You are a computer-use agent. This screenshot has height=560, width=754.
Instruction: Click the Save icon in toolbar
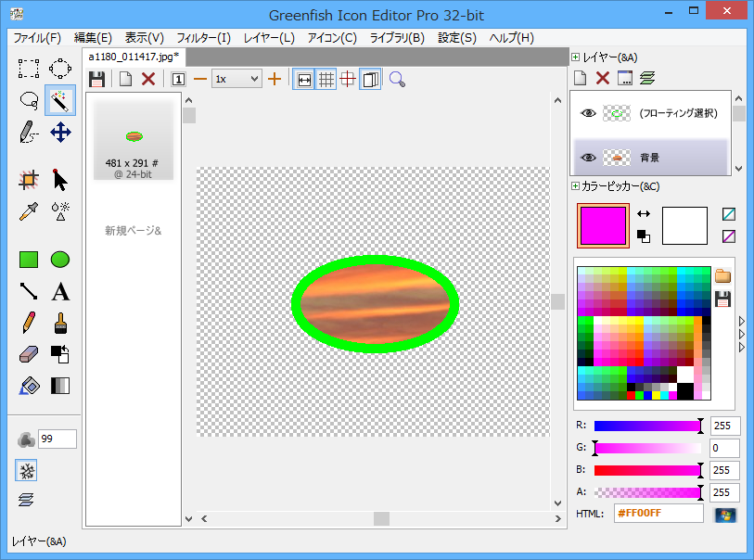[x=96, y=79]
